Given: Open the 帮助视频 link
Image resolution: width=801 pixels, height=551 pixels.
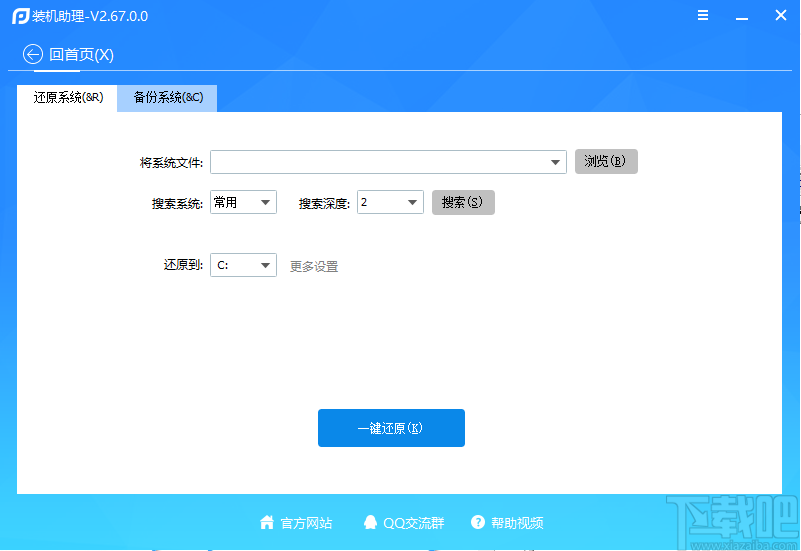Looking at the screenshot, I should point(517,523).
